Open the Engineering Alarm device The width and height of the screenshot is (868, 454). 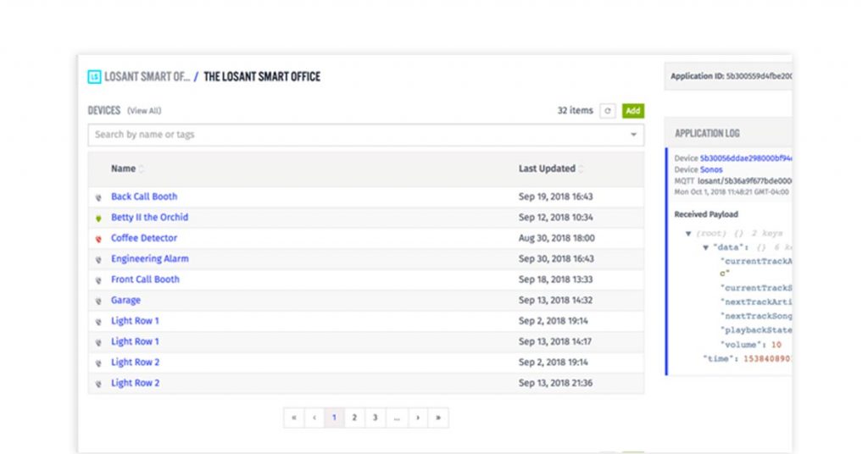[x=150, y=259]
